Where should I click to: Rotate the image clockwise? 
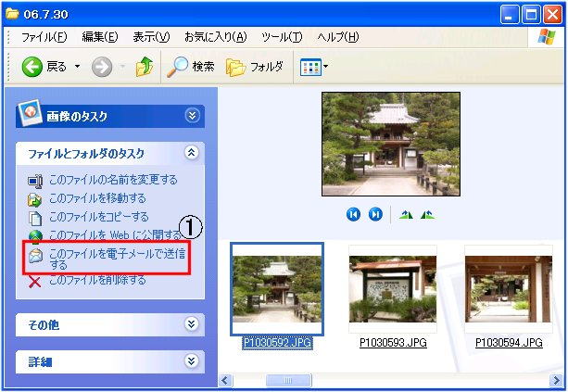pos(406,214)
